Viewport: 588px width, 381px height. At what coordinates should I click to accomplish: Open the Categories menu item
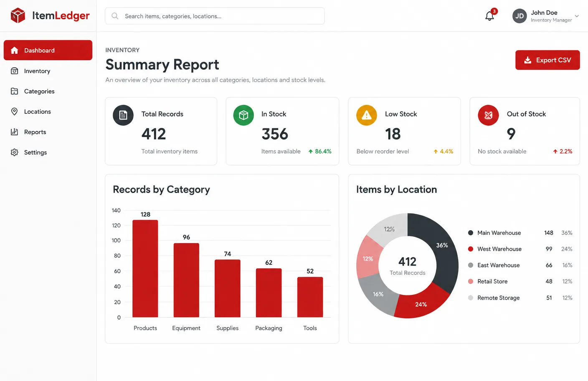tap(48, 91)
